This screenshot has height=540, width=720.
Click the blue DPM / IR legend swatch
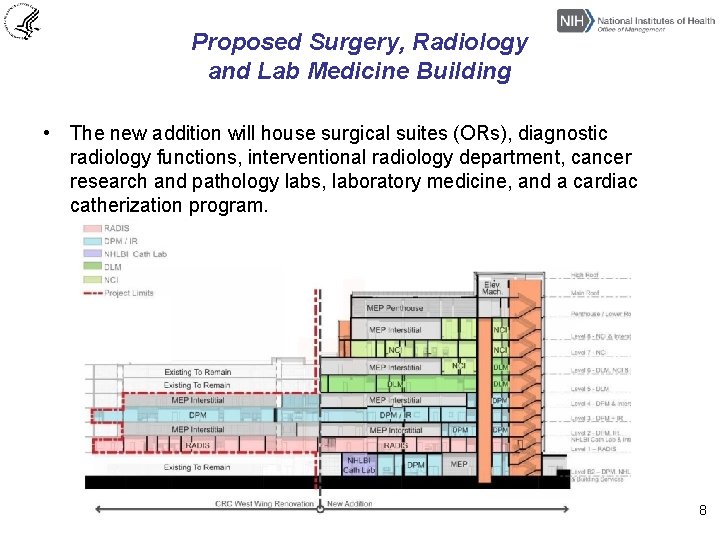[x=92, y=241]
